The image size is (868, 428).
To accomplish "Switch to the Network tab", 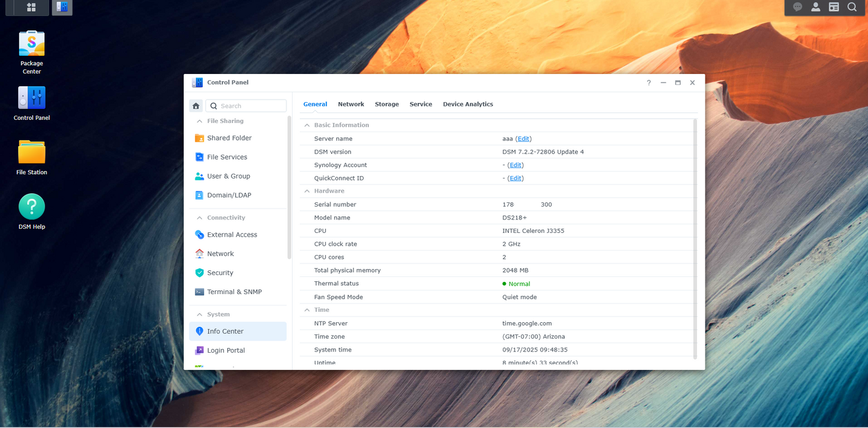I will click(351, 105).
